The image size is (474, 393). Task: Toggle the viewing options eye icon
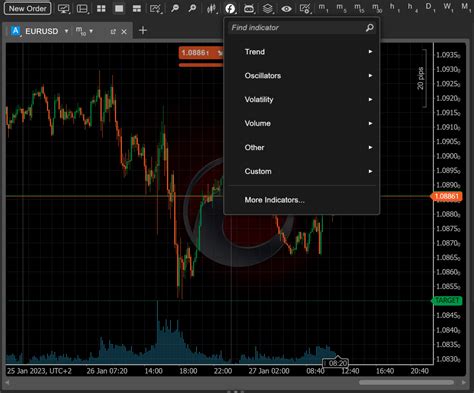tap(286, 8)
